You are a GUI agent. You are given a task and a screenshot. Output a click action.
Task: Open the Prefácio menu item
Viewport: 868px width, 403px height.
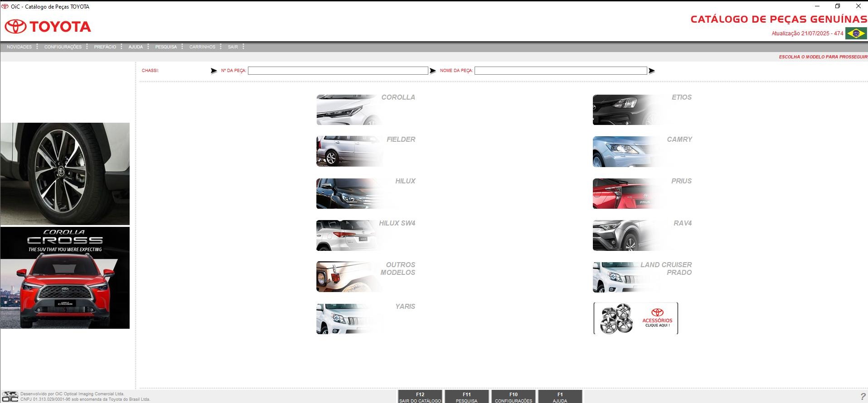click(x=105, y=47)
